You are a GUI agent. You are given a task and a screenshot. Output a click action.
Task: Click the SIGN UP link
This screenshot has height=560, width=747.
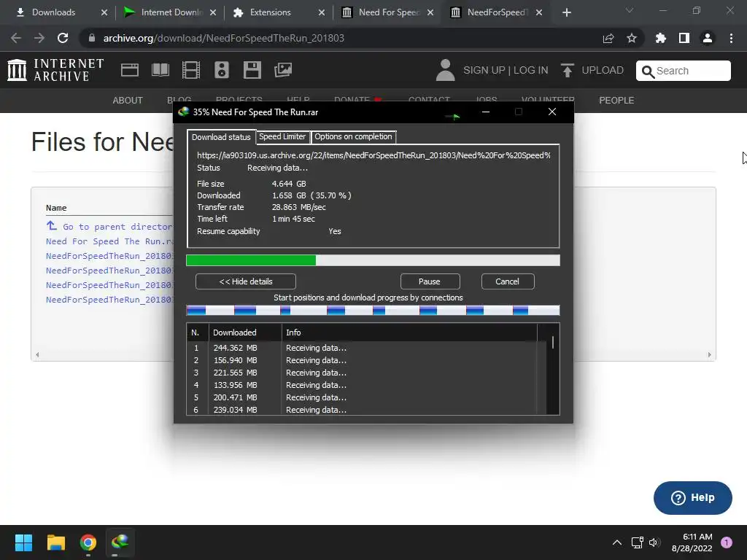click(x=484, y=70)
